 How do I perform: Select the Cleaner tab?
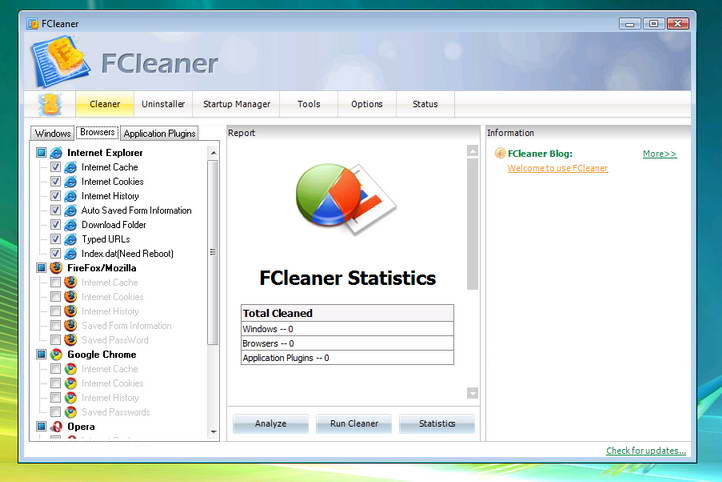[x=105, y=104]
